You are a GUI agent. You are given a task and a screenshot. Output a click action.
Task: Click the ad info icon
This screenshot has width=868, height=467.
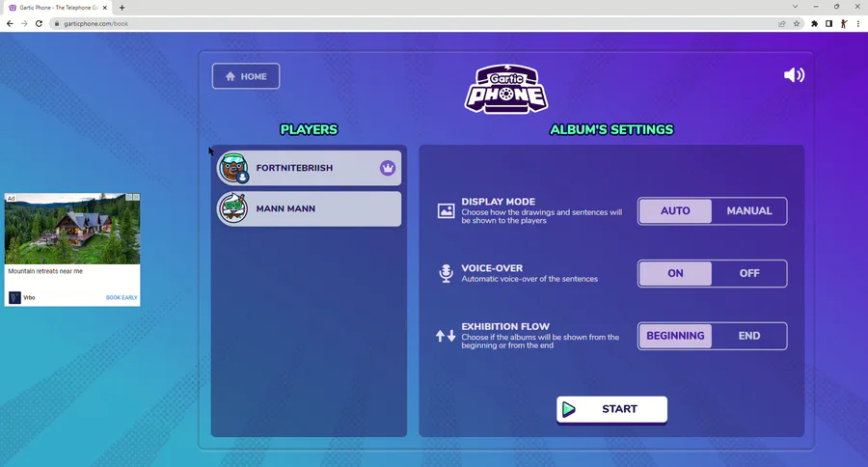click(129, 197)
